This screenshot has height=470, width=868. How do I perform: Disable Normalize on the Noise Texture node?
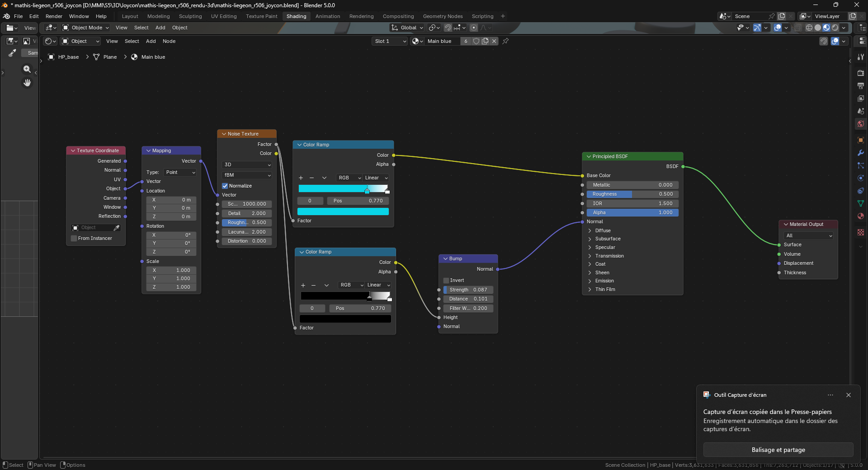225,186
